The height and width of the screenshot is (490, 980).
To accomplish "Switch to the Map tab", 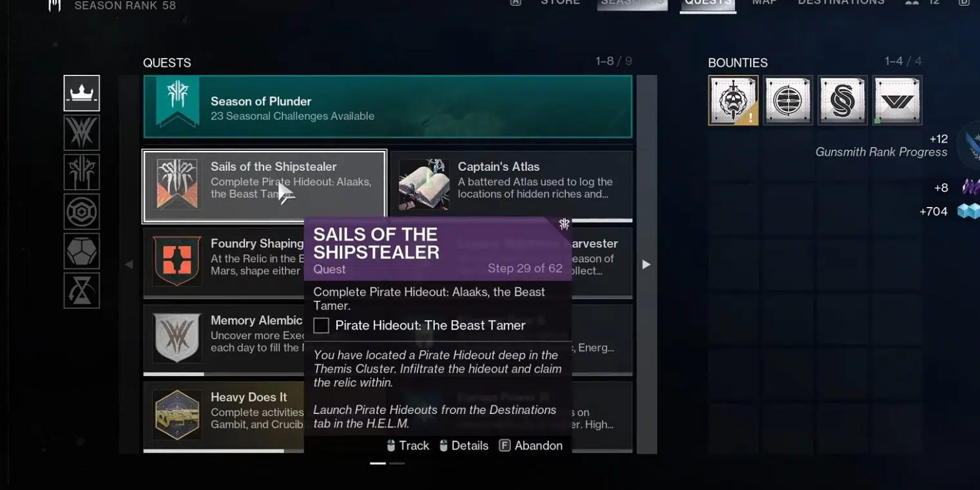I will (x=764, y=3).
